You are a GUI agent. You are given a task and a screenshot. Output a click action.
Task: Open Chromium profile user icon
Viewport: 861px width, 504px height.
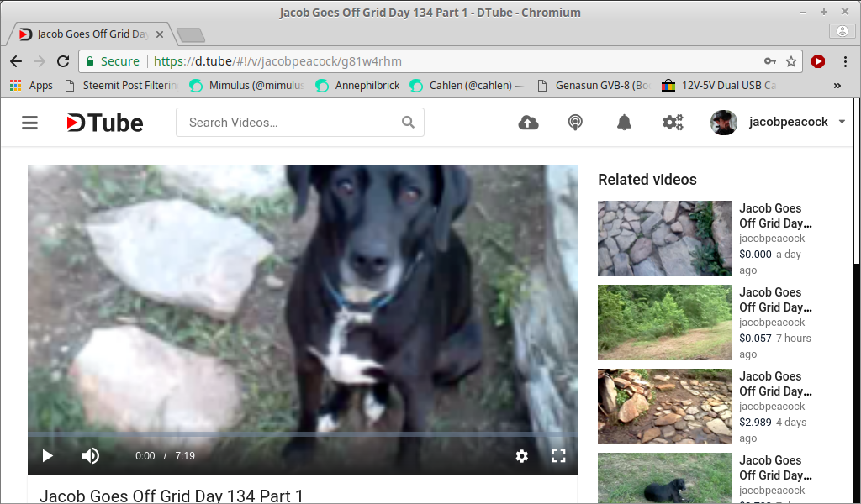[x=842, y=31]
